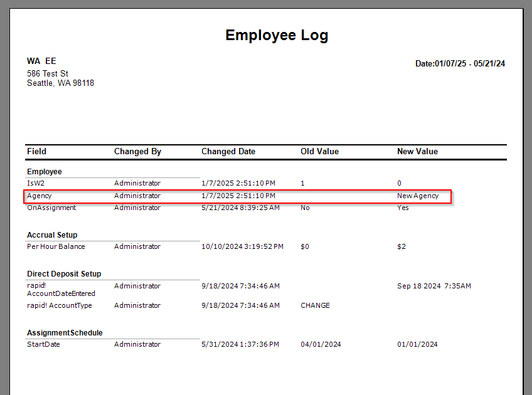Click the Field column header
The height and width of the screenshot is (395, 532).
point(36,152)
